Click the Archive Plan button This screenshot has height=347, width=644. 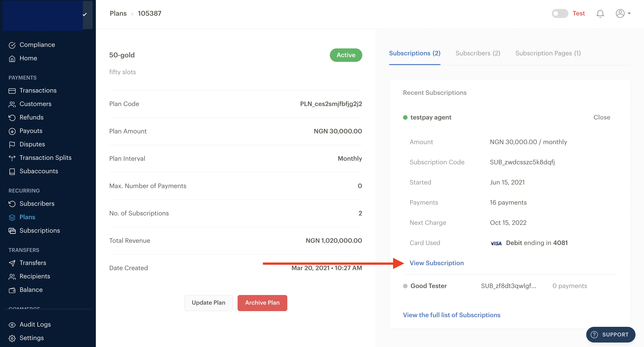tap(262, 303)
